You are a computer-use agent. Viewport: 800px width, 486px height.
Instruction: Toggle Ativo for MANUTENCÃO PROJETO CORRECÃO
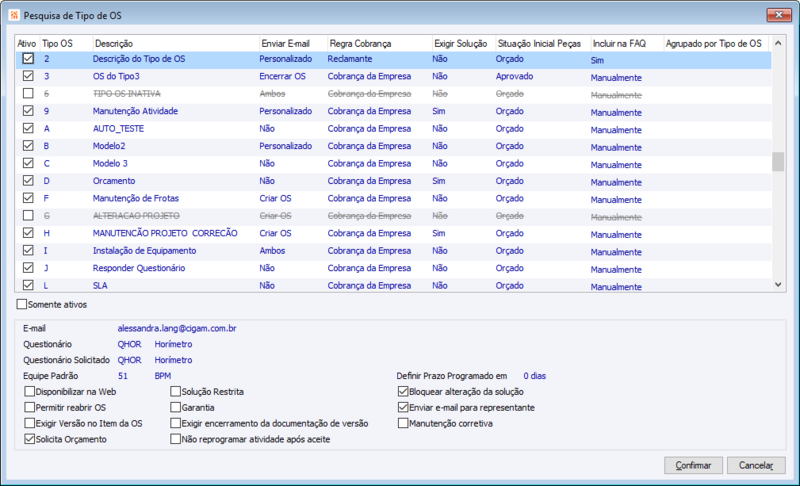point(28,233)
